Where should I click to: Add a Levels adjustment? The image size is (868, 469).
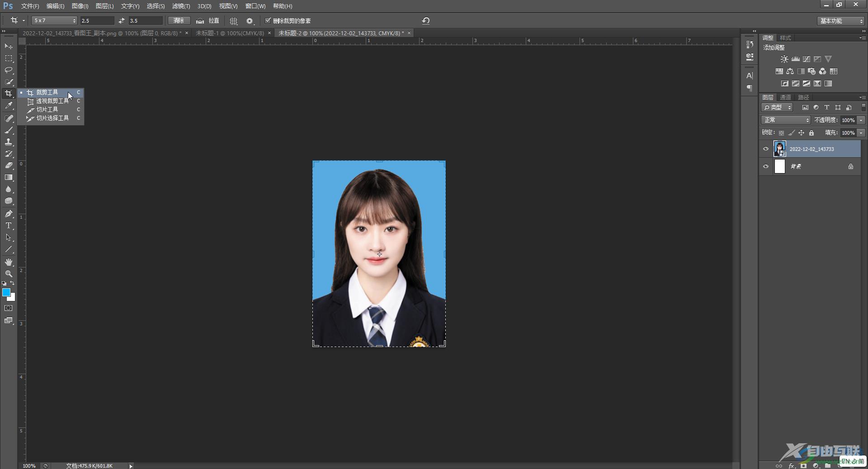pyautogui.click(x=795, y=59)
